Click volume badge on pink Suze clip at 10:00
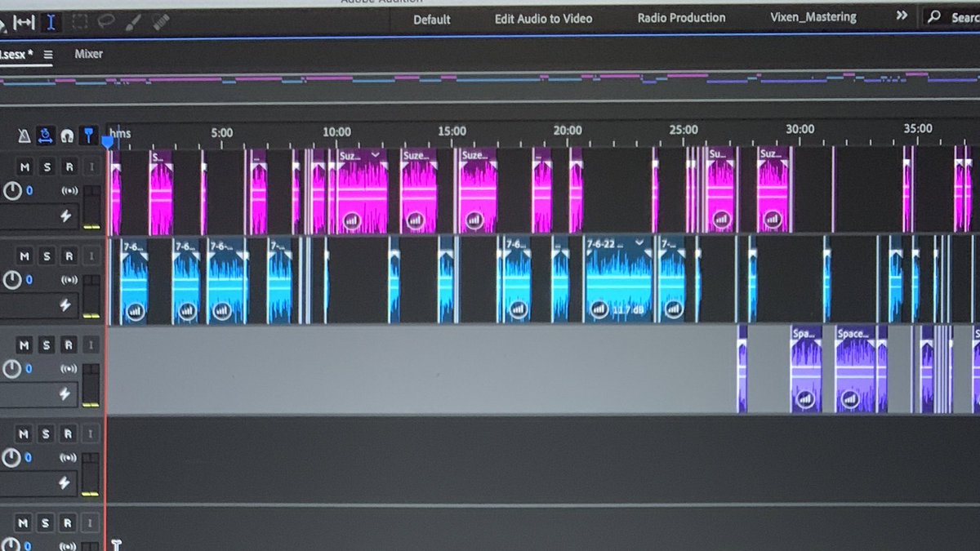 coord(352,220)
